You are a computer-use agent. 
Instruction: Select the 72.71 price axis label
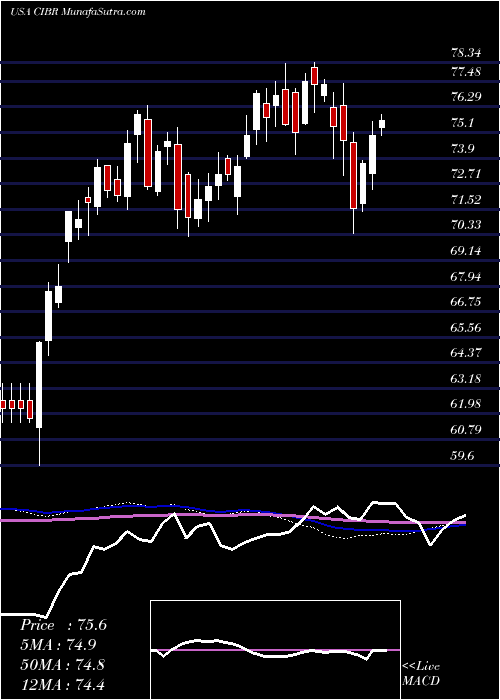point(466,174)
